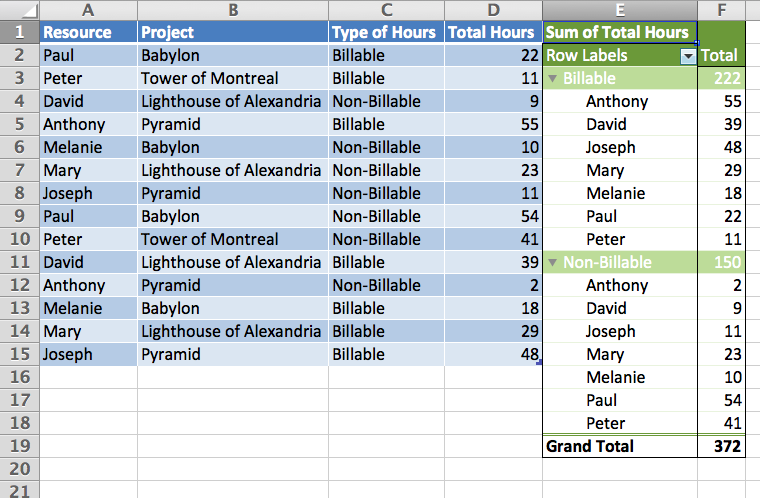Click the select-all corner of the sheet
Viewport: 760px width, 498px height.
pyautogui.click(x=19, y=10)
